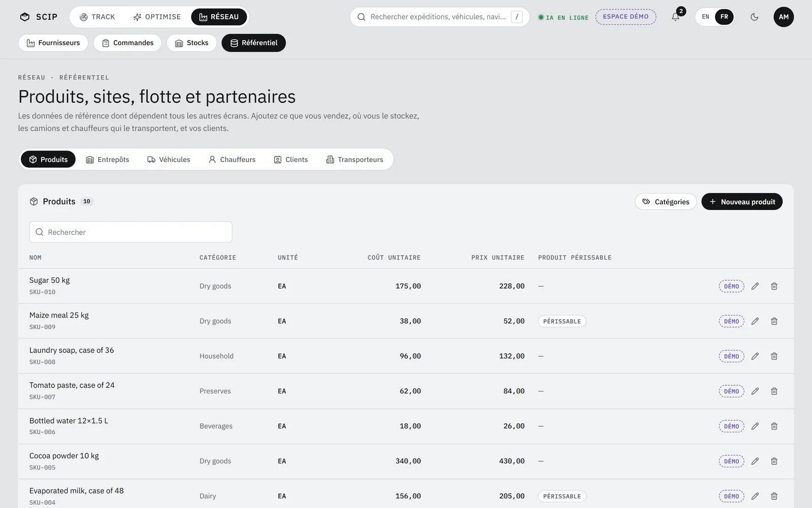Viewport: 812px width, 508px height.
Task: Click the ESPACE DÉMO badge
Action: 626,17
